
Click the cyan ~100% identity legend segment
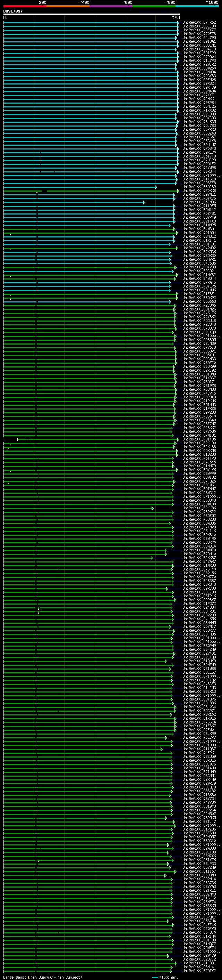197,7
